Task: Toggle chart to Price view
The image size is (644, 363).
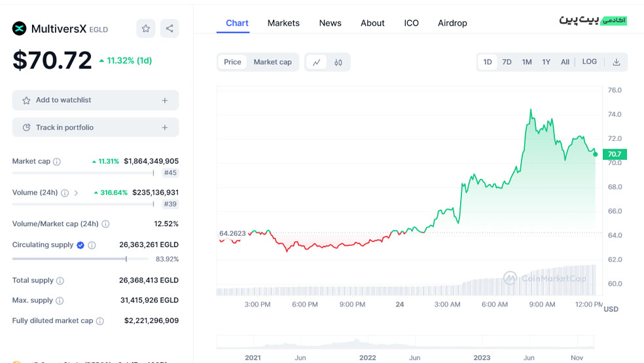Action: [232, 62]
